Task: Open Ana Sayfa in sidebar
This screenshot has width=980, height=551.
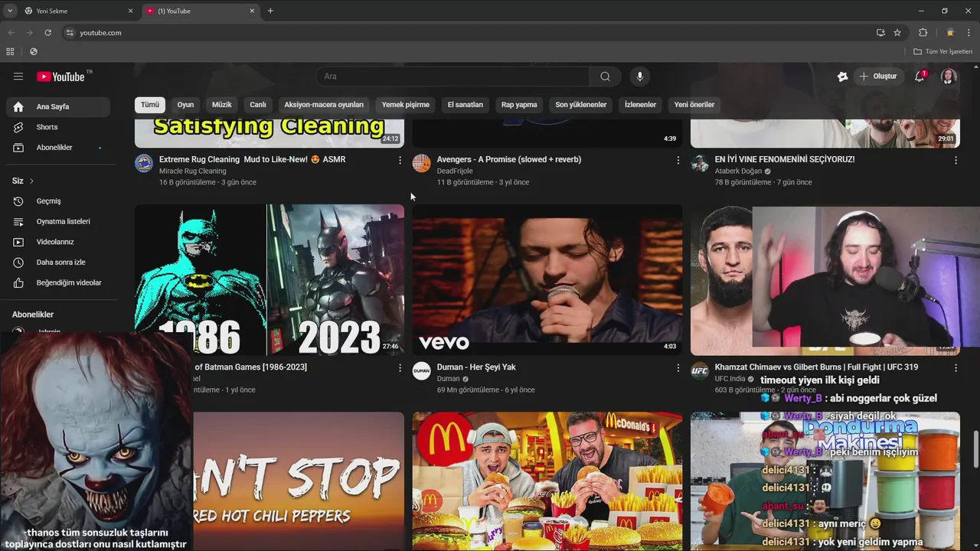Action: coord(58,106)
